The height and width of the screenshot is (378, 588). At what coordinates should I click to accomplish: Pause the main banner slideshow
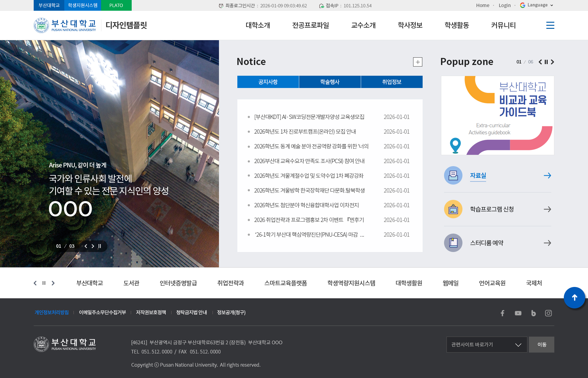coord(99,246)
